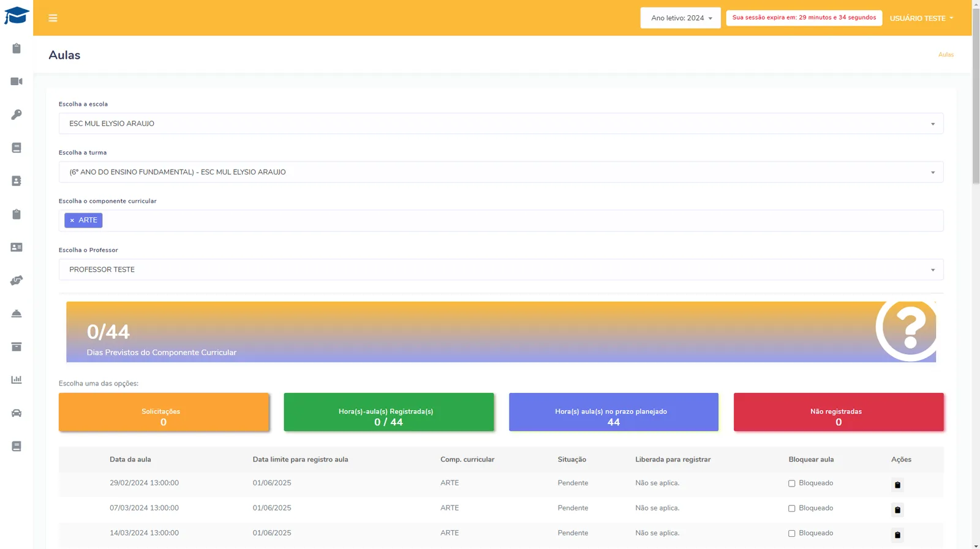Click the hamburger menu icon in header
The width and height of the screenshot is (980, 549).
[53, 18]
